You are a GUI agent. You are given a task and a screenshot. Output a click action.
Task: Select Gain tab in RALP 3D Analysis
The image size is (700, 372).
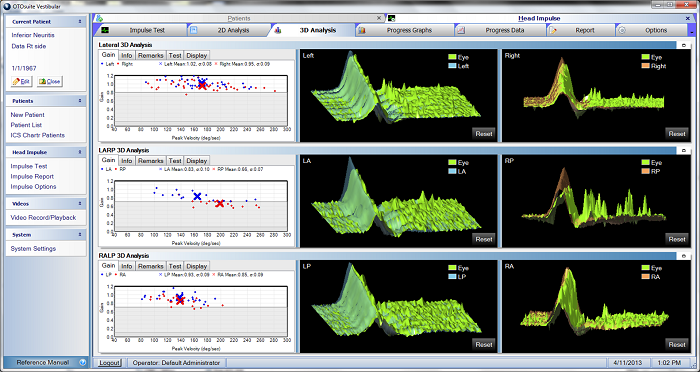108,266
